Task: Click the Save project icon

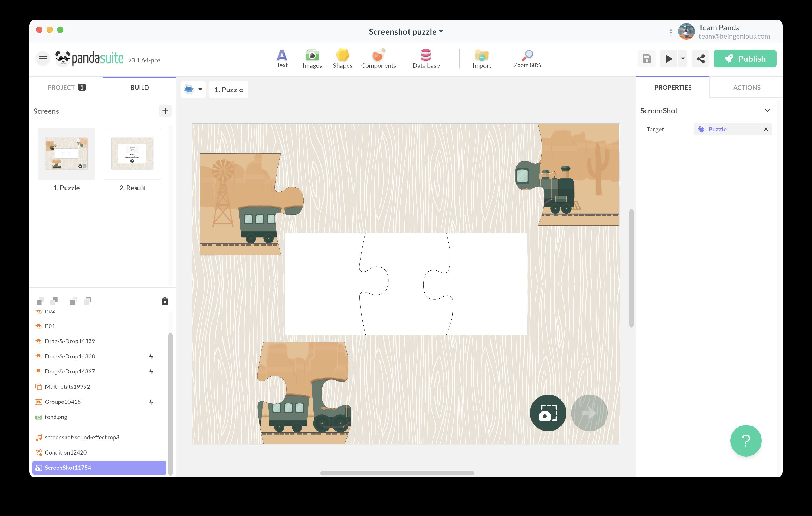Action: pos(646,58)
